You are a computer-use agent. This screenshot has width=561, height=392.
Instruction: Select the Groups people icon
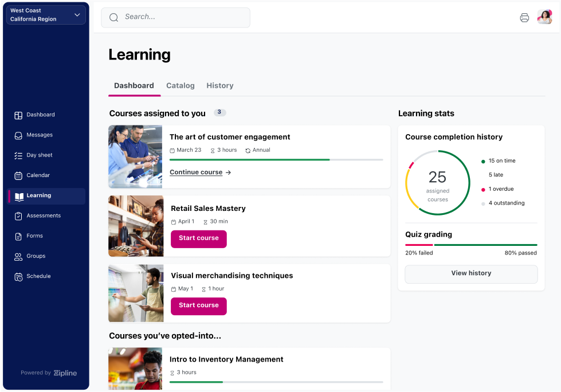click(x=18, y=256)
